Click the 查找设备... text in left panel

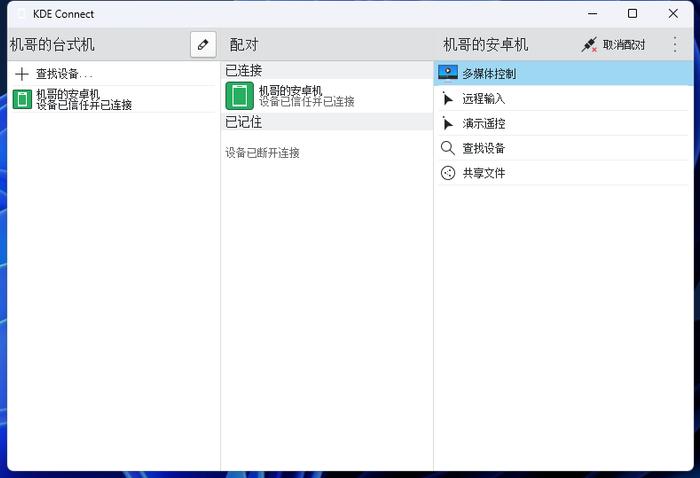[64, 74]
